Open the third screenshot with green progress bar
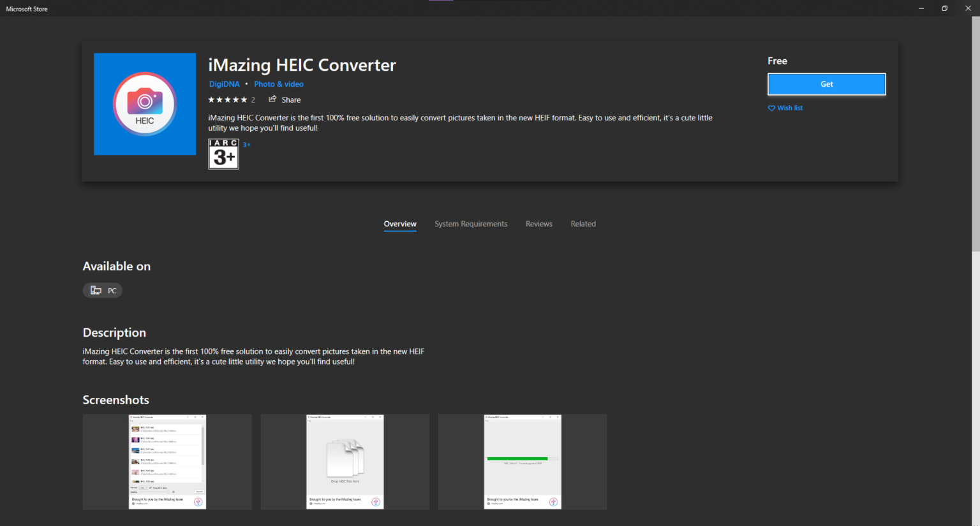Viewport: 980px width, 526px height. [522, 462]
